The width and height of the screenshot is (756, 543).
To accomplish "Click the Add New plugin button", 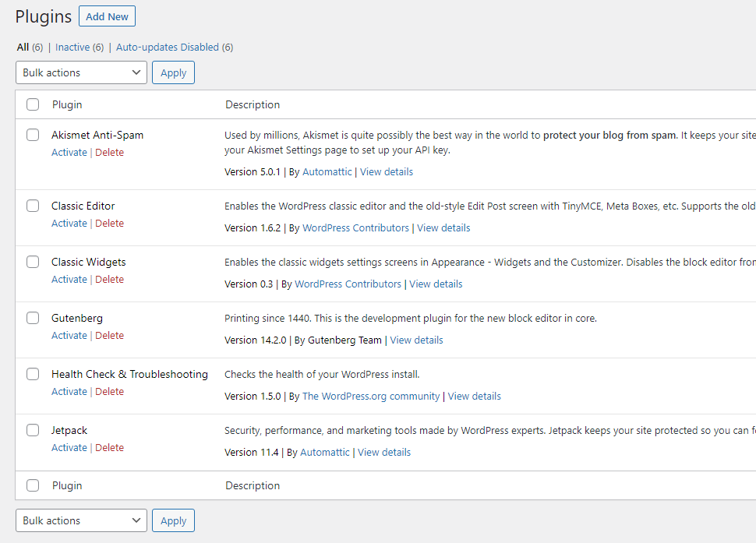I will click(x=107, y=16).
